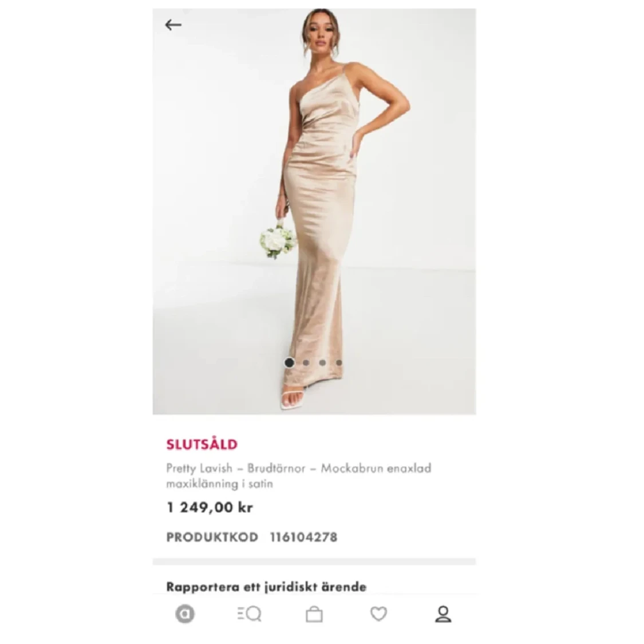
Task: Open the account profile icon
Action: [x=443, y=614]
